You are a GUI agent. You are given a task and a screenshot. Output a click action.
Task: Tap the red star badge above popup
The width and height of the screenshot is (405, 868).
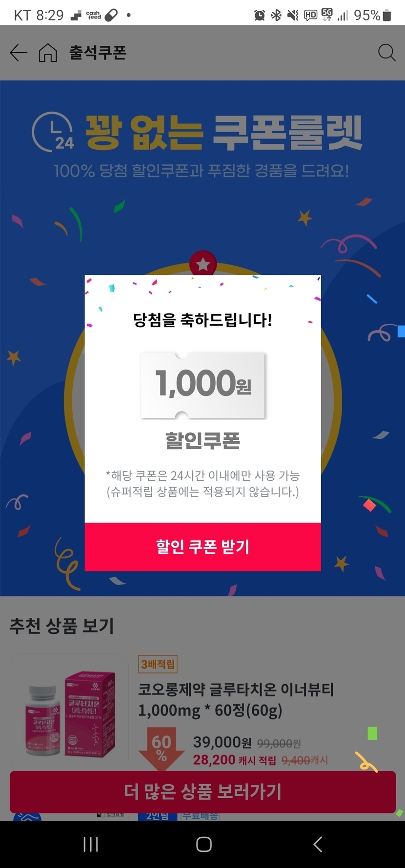[203, 265]
